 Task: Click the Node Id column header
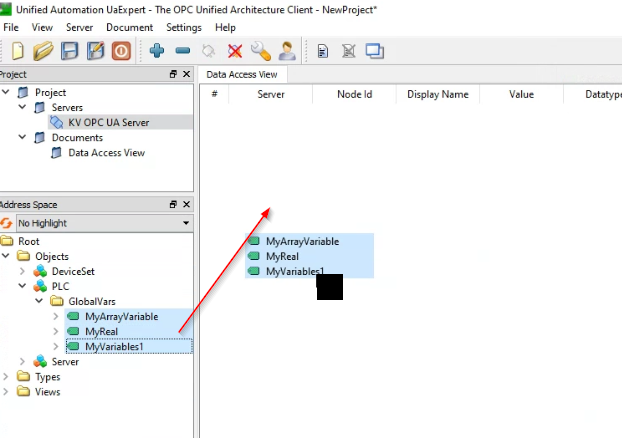tap(354, 94)
